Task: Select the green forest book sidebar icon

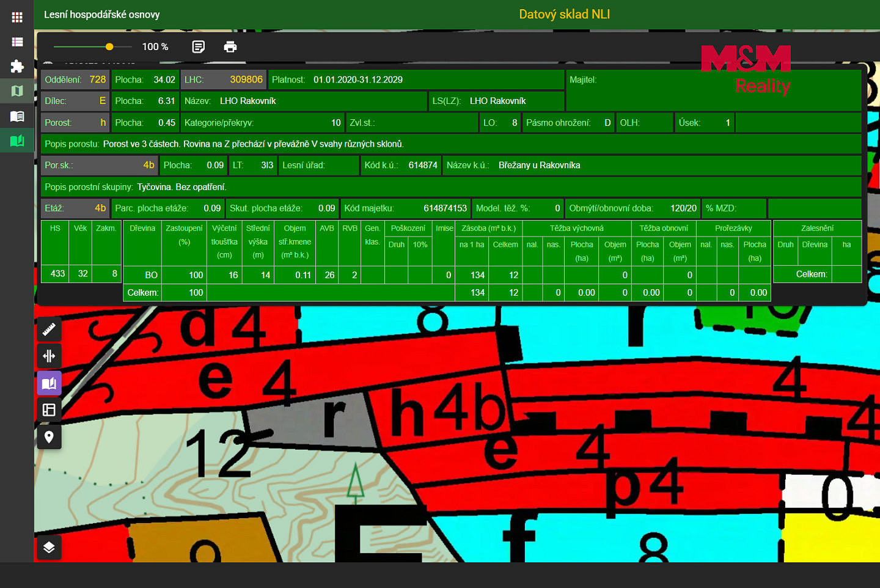Action: (x=17, y=141)
